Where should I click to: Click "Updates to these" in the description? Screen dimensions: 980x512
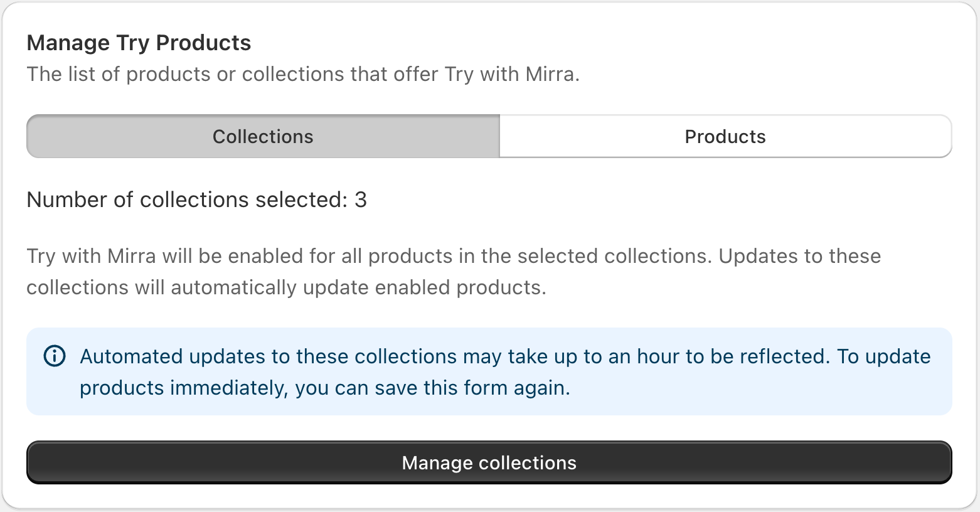point(799,256)
